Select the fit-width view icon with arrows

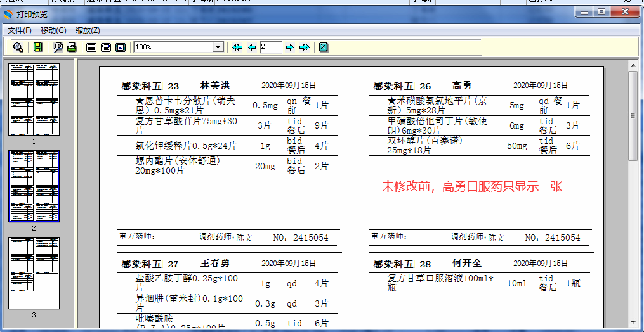click(106, 48)
